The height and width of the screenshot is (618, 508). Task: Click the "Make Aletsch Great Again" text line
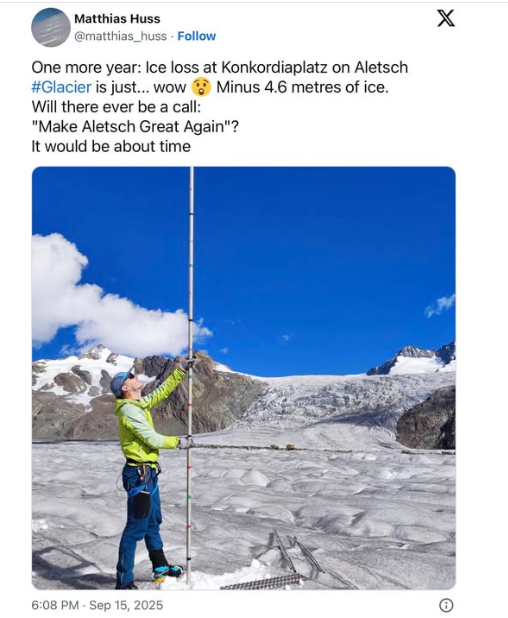(135, 127)
